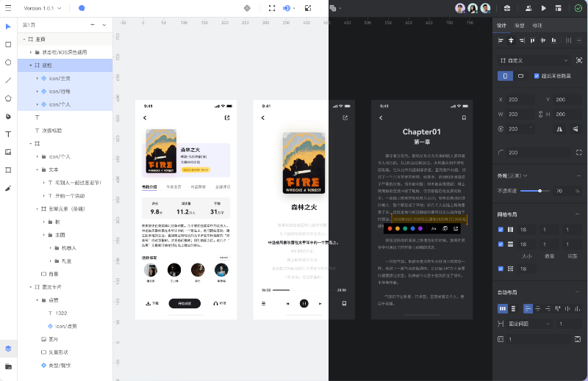Open the Version 1.0.1 dropdown
588x381 pixels.
click(x=43, y=8)
